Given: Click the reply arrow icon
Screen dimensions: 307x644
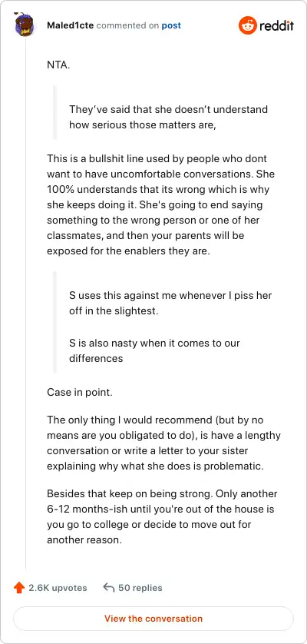Looking at the screenshot, I should click(x=109, y=588).
